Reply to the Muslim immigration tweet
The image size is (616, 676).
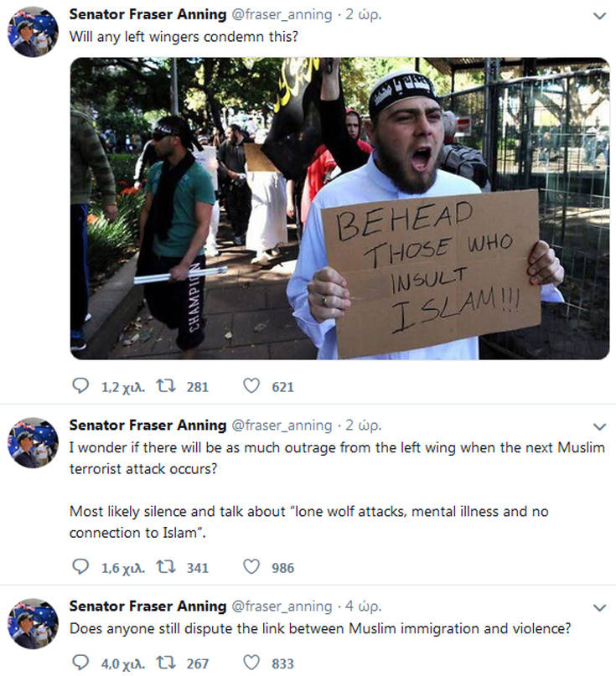point(81,663)
